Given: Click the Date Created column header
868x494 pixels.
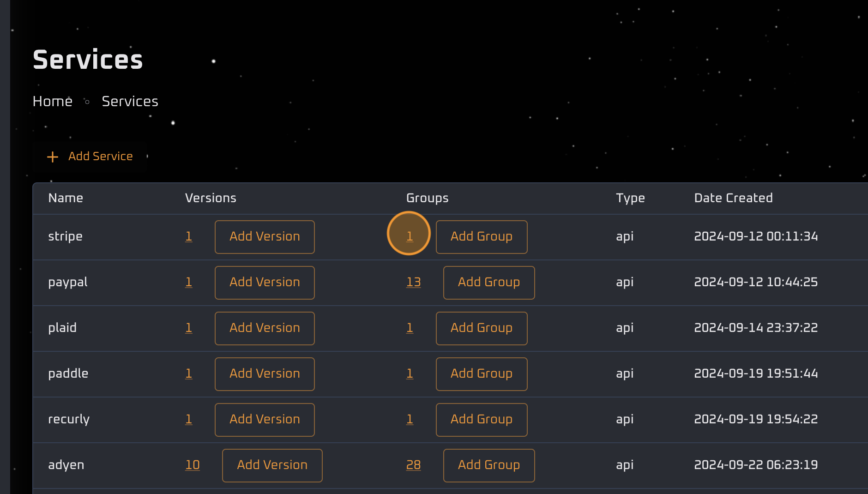Looking at the screenshot, I should [x=733, y=198].
